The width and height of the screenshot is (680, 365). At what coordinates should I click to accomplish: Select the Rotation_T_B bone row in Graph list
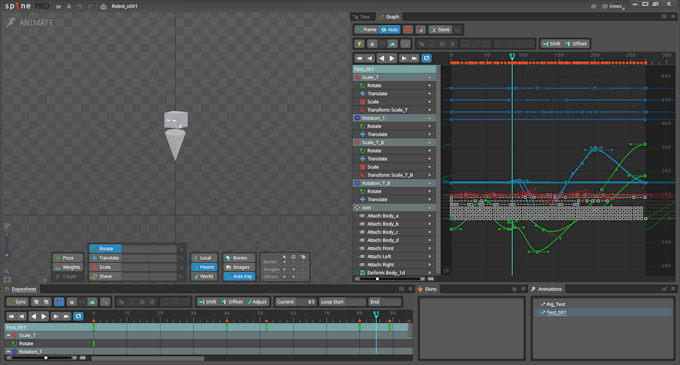pos(394,183)
